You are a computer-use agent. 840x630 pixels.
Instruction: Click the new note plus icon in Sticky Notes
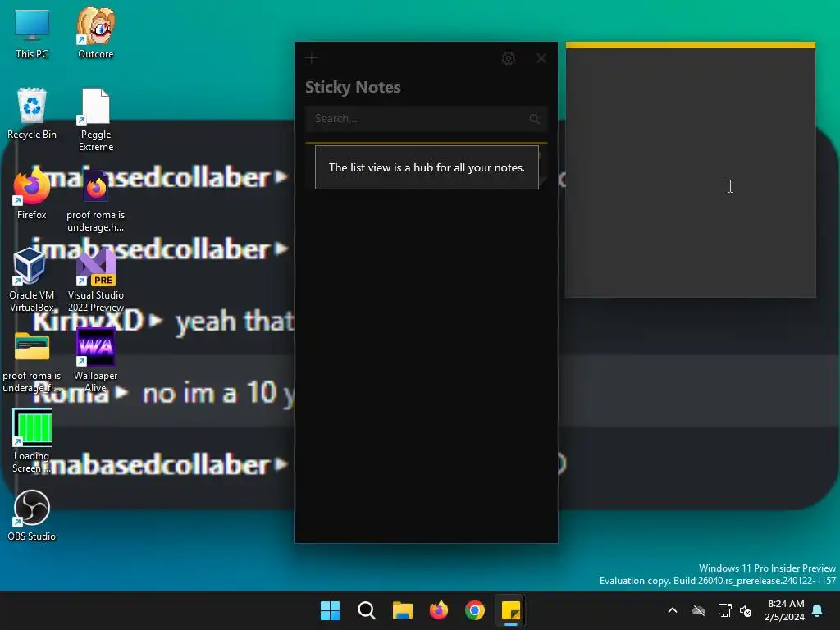pyautogui.click(x=312, y=58)
